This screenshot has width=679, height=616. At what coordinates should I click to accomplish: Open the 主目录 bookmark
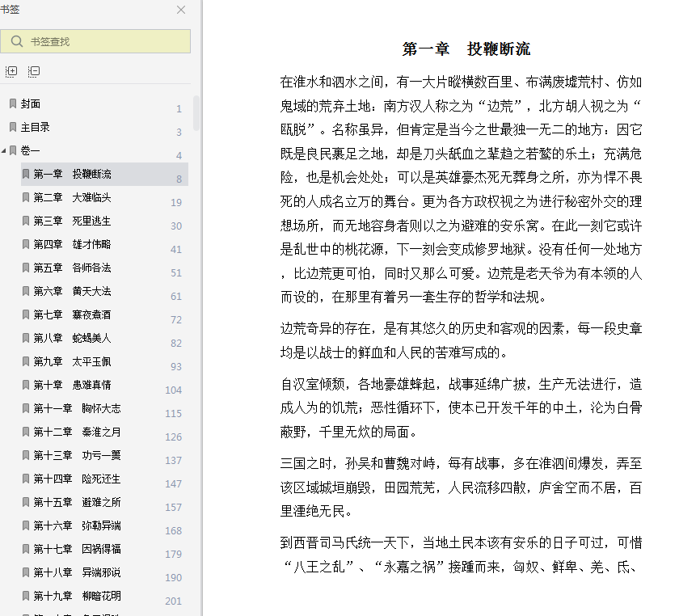pos(35,128)
